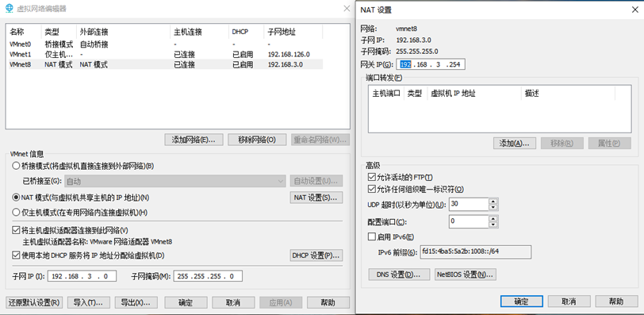This screenshot has height=315, width=644.
Task: Click 添加 in port forwarding section
Action: (514, 143)
